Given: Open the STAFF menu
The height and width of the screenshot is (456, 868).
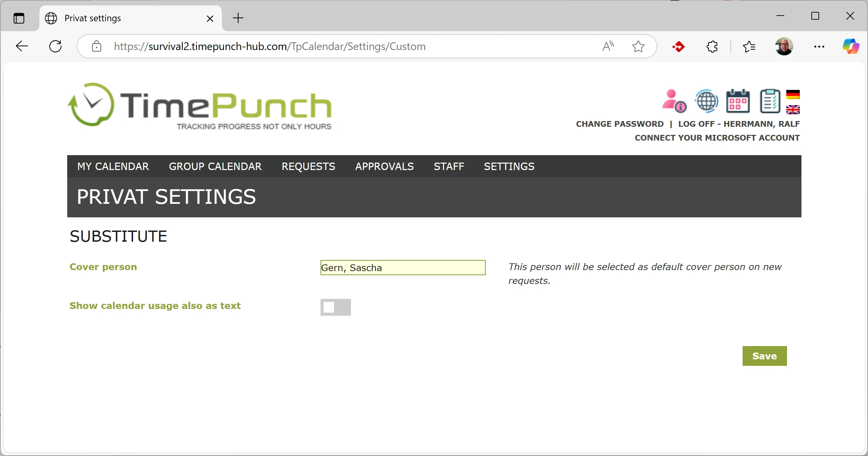Looking at the screenshot, I should (x=449, y=167).
